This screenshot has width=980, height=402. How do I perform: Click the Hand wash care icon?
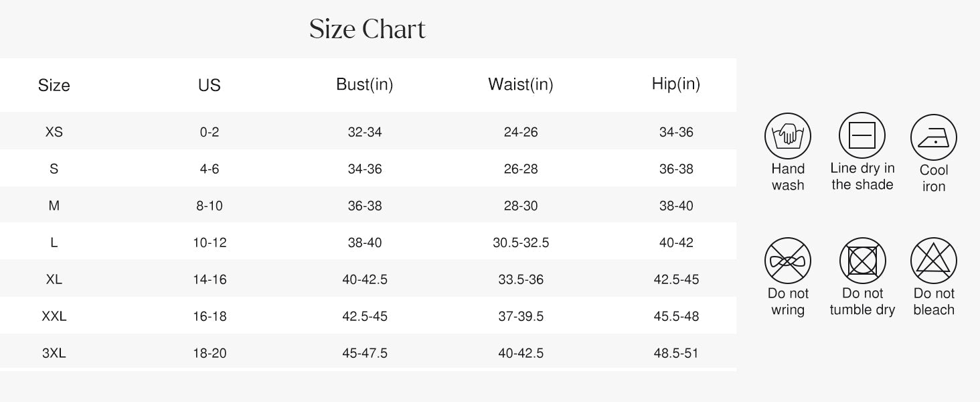[x=788, y=136]
